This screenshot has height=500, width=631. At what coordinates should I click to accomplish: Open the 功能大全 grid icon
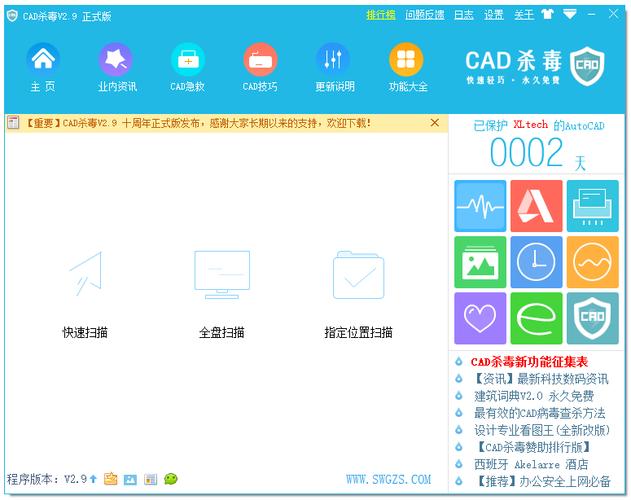coord(406,60)
